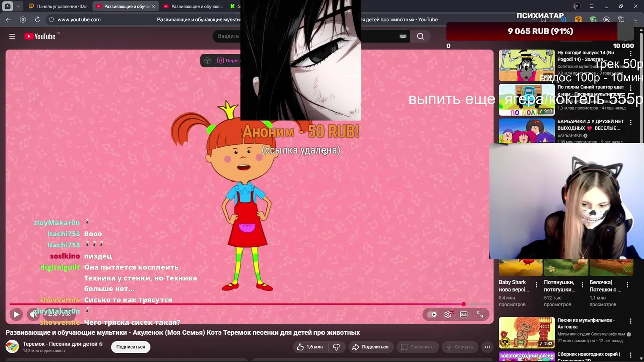Screen dimensions: 644x362
Task: Click the Скачать download button
Action: click(459, 347)
